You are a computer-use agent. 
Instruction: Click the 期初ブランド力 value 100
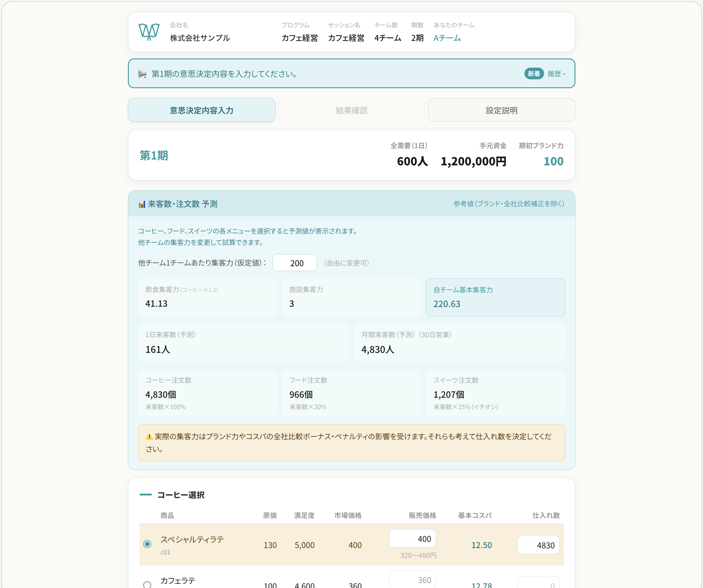point(553,161)
